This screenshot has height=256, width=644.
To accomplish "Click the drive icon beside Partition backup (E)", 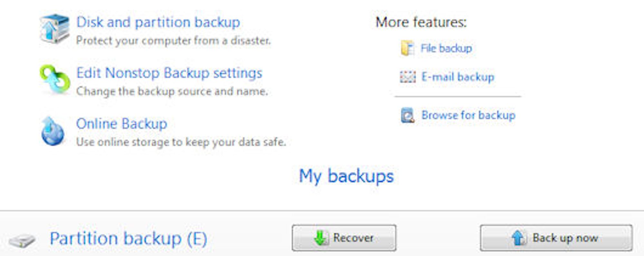I will coord(22,241).
